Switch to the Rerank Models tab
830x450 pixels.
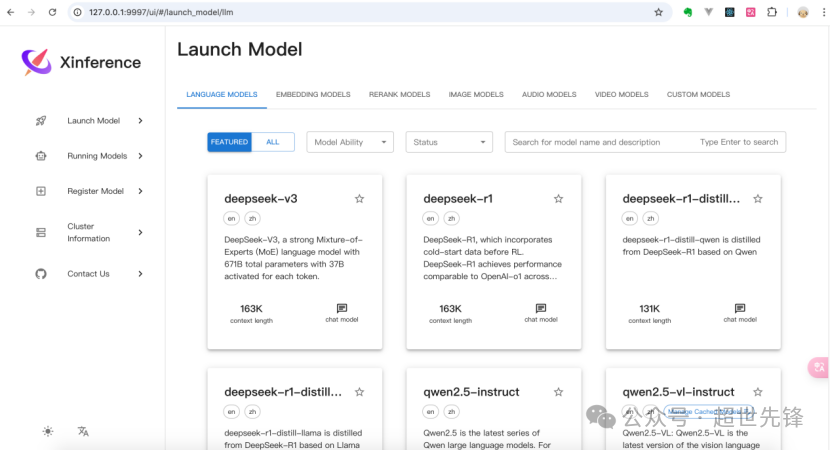click(x=400, y=94)
